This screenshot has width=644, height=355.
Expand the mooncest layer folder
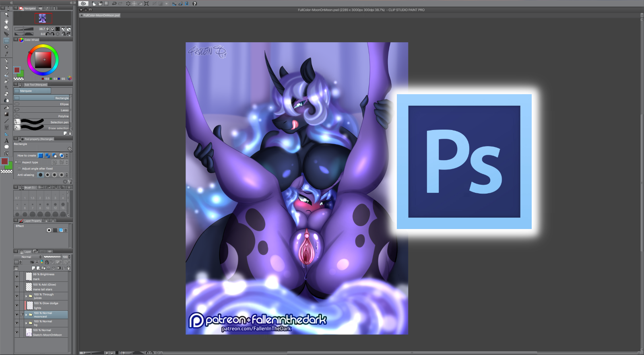[x=26, y=315]
